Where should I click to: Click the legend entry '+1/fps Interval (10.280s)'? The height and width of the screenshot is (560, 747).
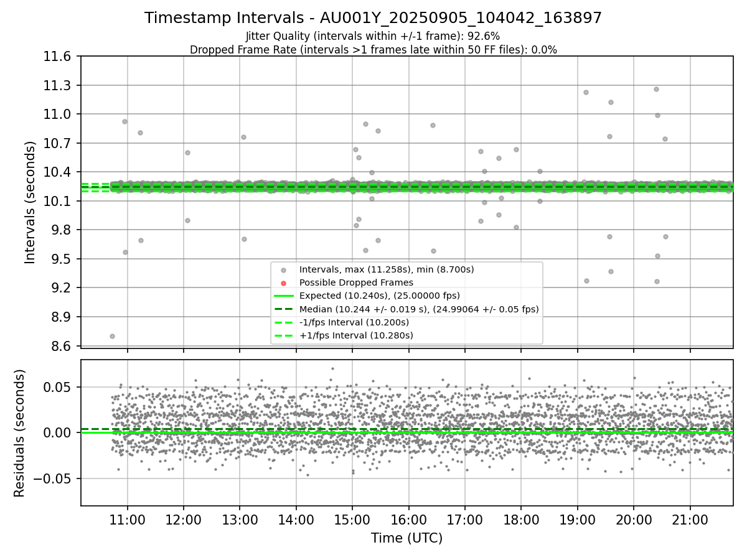click(356, 335)
